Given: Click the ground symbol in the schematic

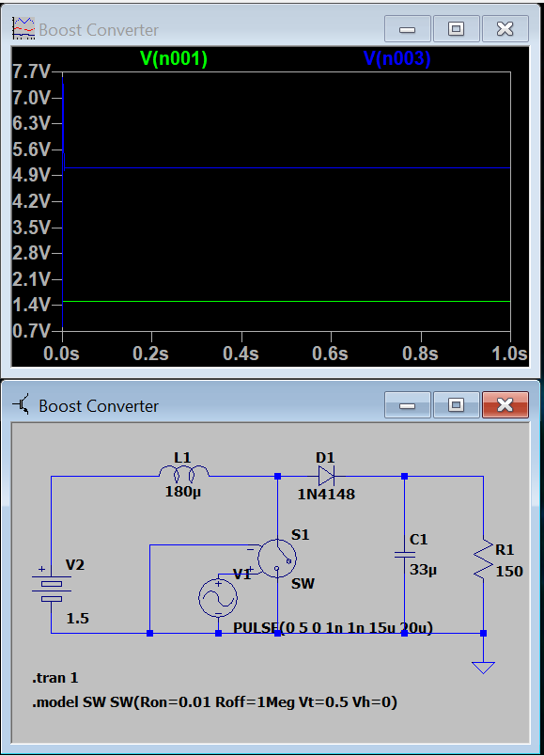Looking at the screenshot, I should click(483, 668).
